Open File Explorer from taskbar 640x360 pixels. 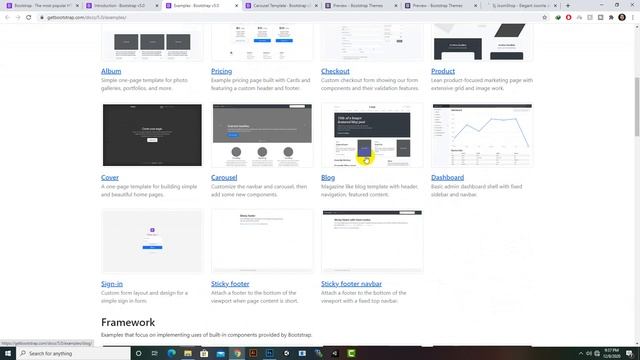pos(188,353)
